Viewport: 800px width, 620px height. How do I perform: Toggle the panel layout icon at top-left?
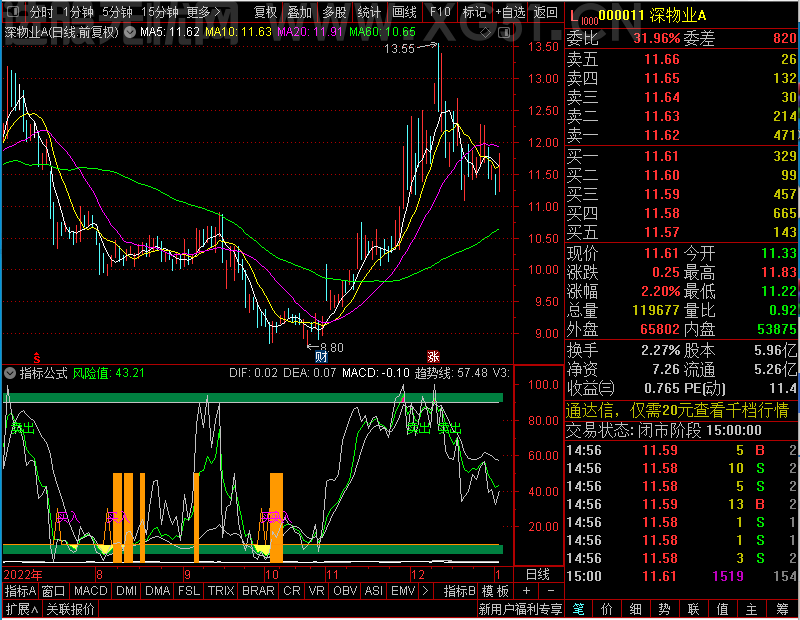[x=13, y=11]
